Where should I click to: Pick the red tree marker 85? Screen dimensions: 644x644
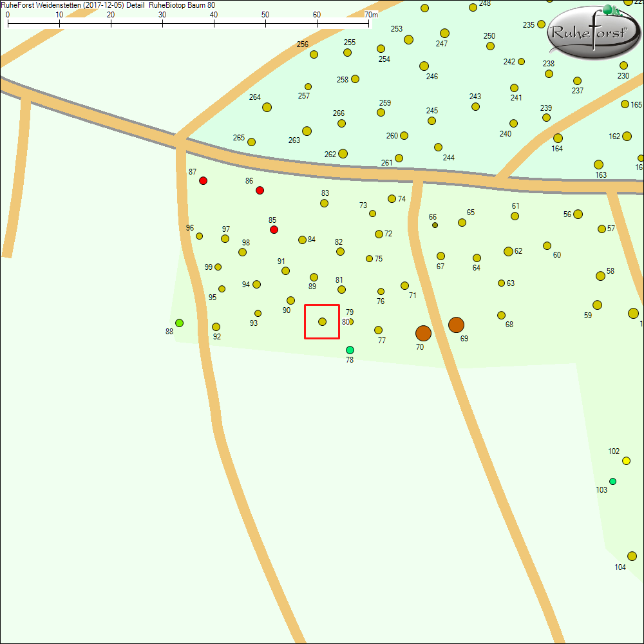(x=274, y=229)
